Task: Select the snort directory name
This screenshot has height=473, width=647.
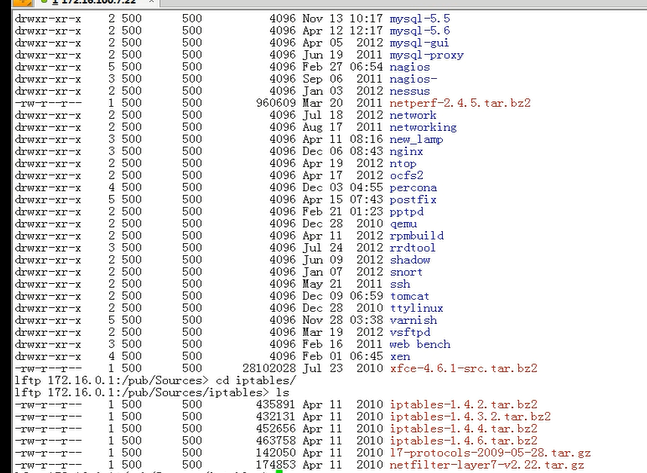Action: coord(406,272)
